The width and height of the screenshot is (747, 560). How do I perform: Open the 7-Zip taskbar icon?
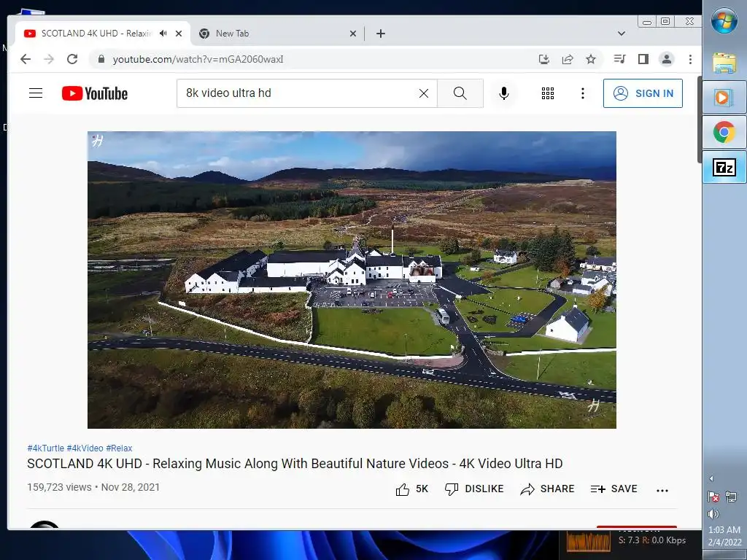[x=724, y=167]
